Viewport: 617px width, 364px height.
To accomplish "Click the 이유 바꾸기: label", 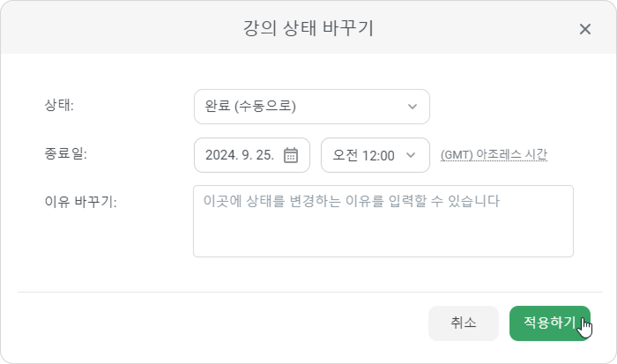I will point(81,202).
